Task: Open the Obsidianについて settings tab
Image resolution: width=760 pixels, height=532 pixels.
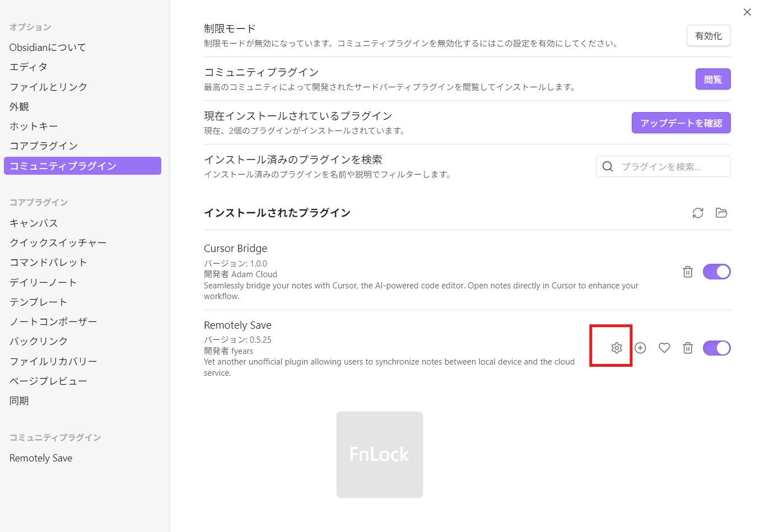Action: (82, 48)
